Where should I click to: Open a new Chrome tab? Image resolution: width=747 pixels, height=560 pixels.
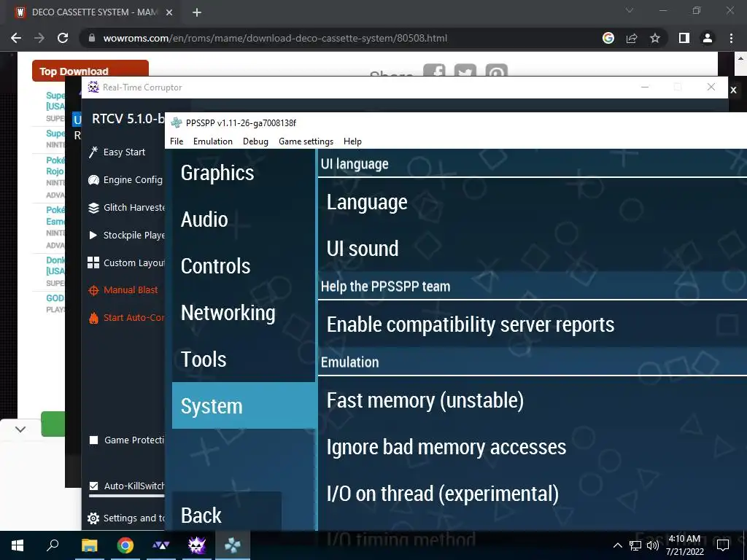[197, 12]
